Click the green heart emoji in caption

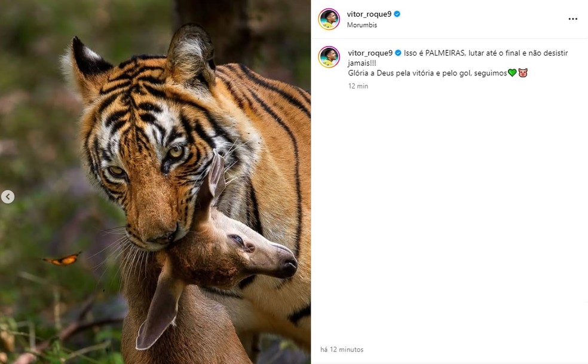pyautogui.click(x=512, y=73)
